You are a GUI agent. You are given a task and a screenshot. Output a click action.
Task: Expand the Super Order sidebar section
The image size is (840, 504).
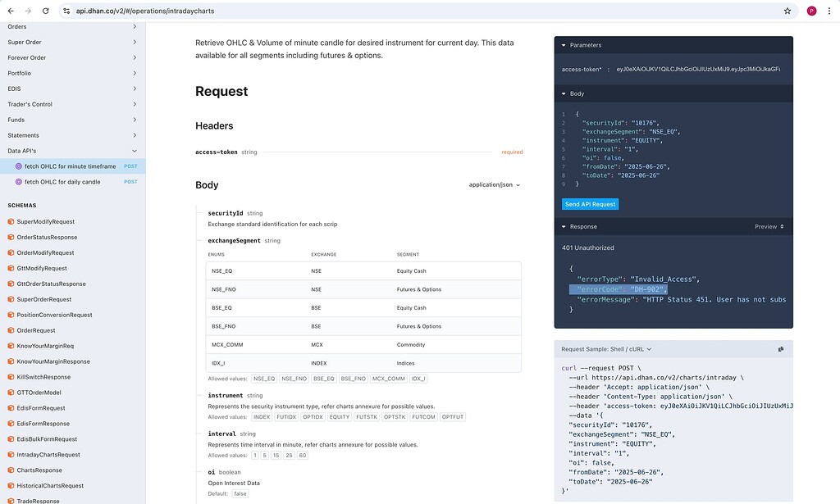point(72,42)
